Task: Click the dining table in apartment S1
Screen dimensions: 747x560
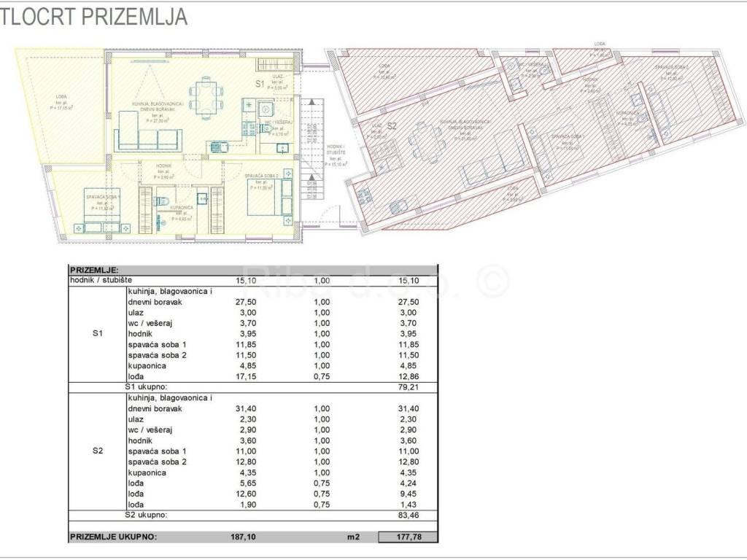Action: tap(206, 98)
